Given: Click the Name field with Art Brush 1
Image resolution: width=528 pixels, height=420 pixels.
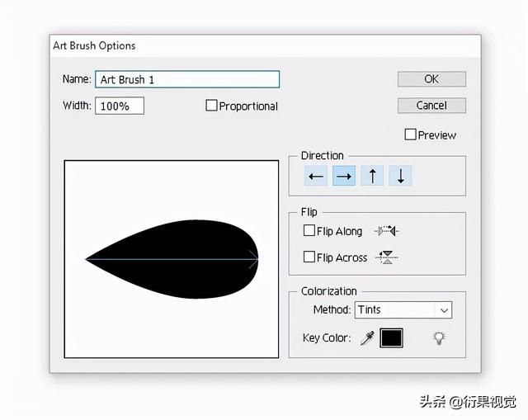Looking at the screenshot, I should tap(187, 79).
